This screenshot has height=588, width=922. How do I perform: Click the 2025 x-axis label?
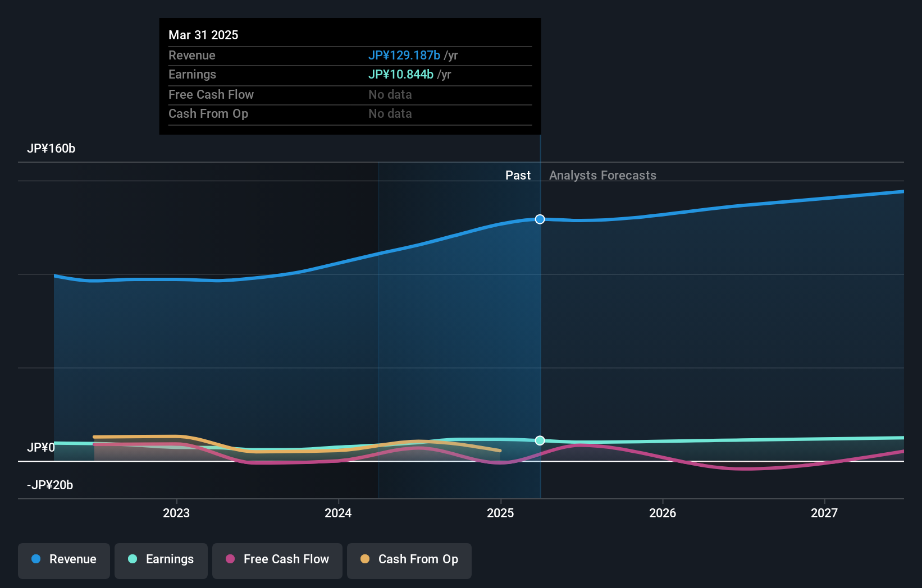[500, 513]
